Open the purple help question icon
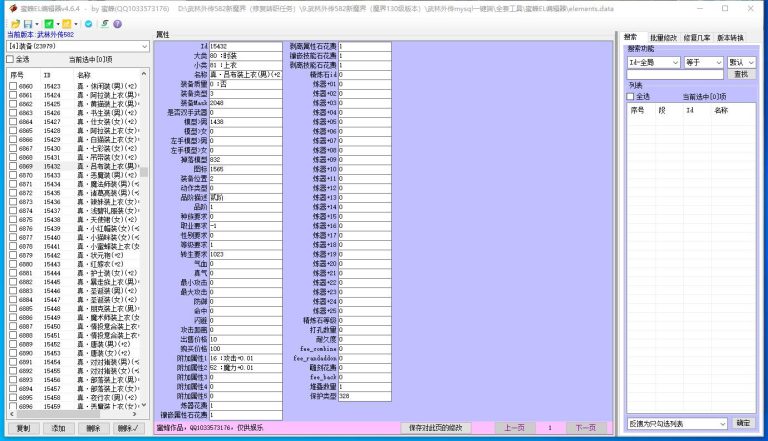This screenshot has height=441, width=768. pos(118,23)
